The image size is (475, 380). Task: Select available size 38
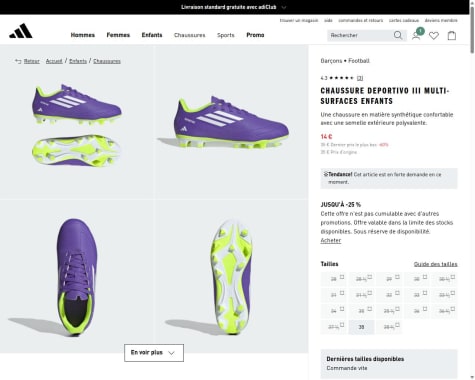coord(361,327)
